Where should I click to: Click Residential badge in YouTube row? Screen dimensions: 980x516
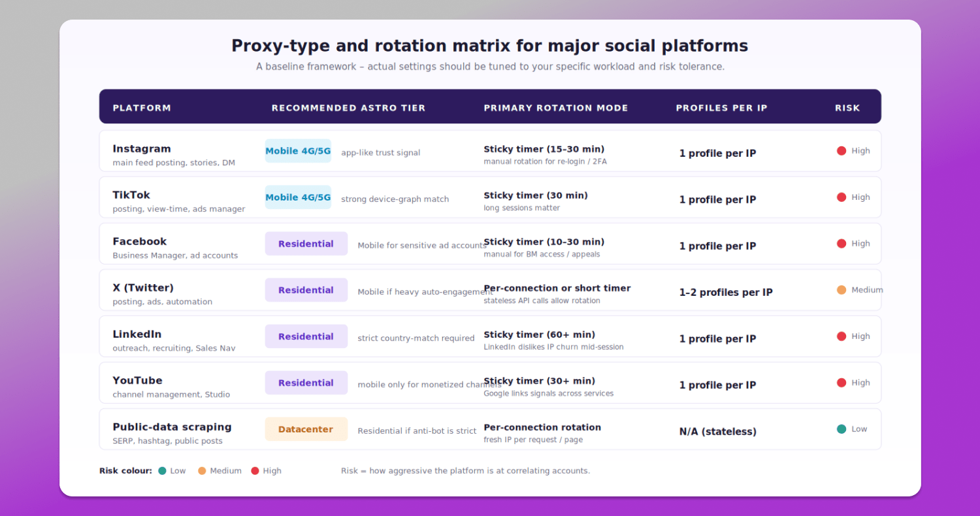pyautogui.click(x=306, y=383)
